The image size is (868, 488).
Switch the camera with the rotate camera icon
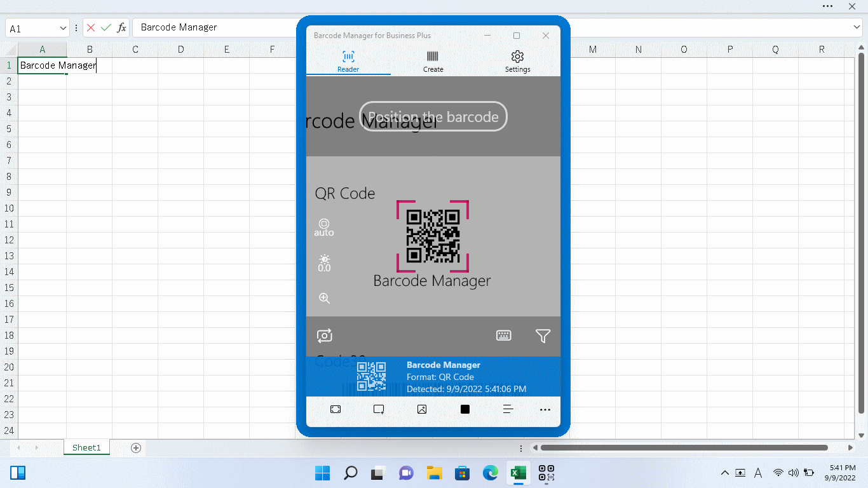pyautogui.click(x=325, y=335)
